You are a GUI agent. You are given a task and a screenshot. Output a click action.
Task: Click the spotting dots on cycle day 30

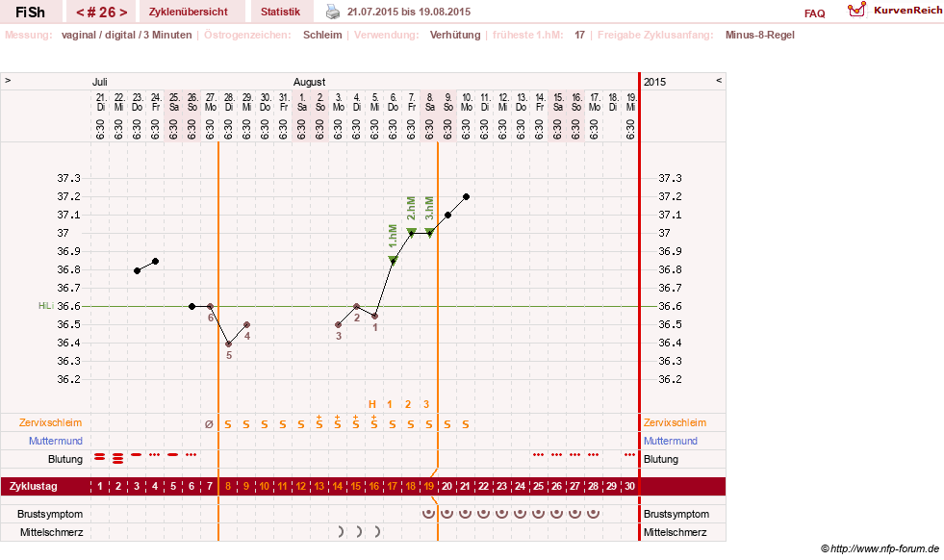tap(629, 454)
